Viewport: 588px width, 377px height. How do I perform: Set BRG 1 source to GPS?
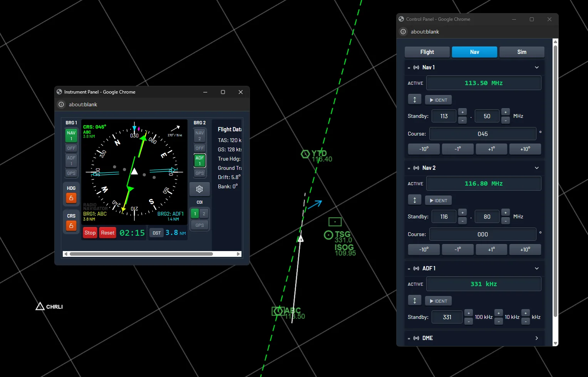click(71, 173)
